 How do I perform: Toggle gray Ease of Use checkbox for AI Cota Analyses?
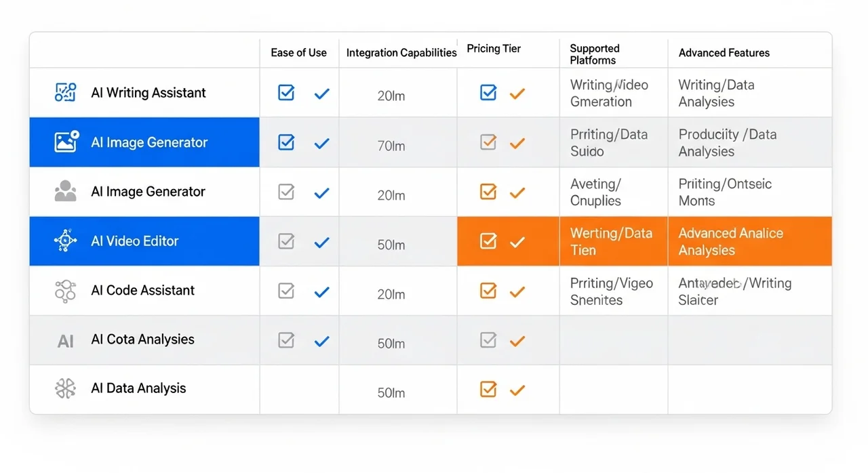pos(286,340)
